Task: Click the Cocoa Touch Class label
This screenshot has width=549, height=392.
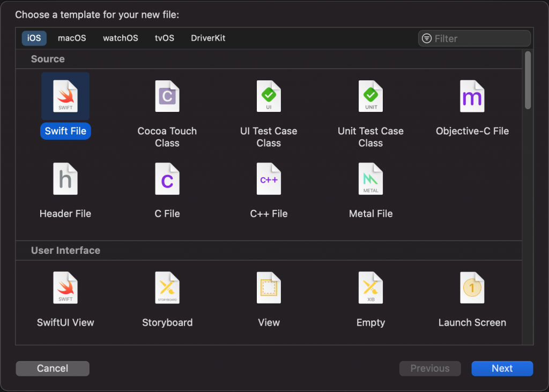Action: (x=167, y=137)
